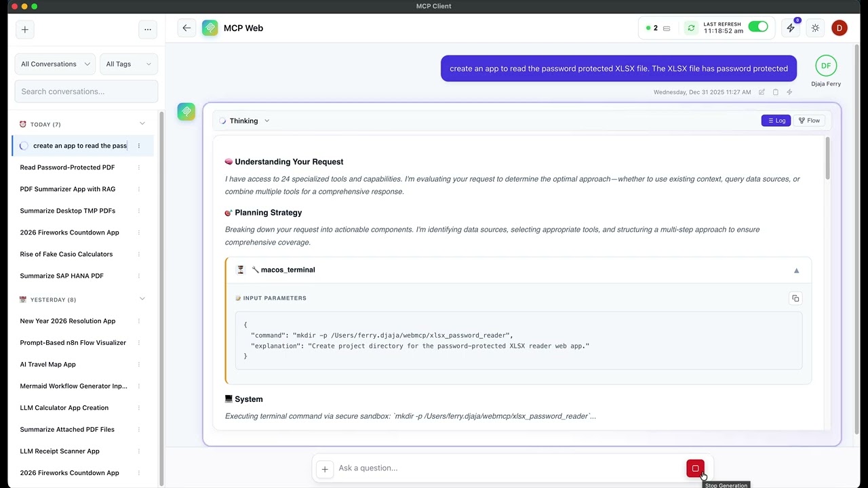Click the MCP Web logo icon

(210, 28)
